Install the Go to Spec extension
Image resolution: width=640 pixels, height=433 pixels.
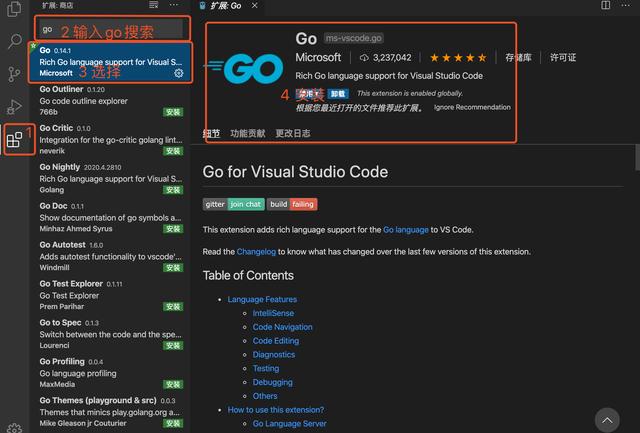click(173, 345)
